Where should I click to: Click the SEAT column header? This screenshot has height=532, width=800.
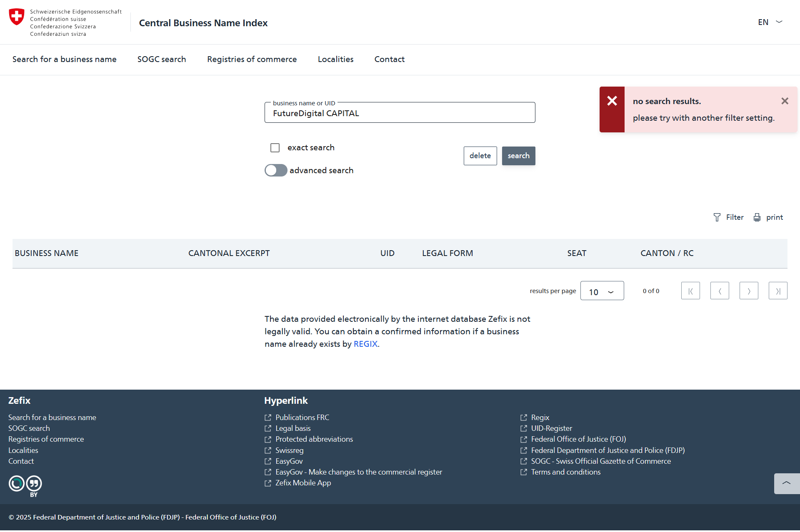pyautogui.click(x=577, y=253)
